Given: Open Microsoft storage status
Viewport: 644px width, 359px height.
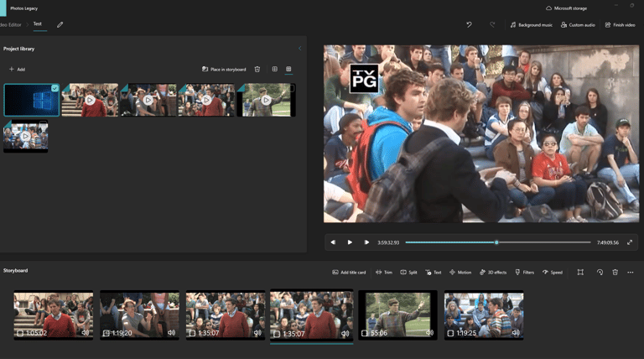Looking at the screenshot, I should 566,8.
